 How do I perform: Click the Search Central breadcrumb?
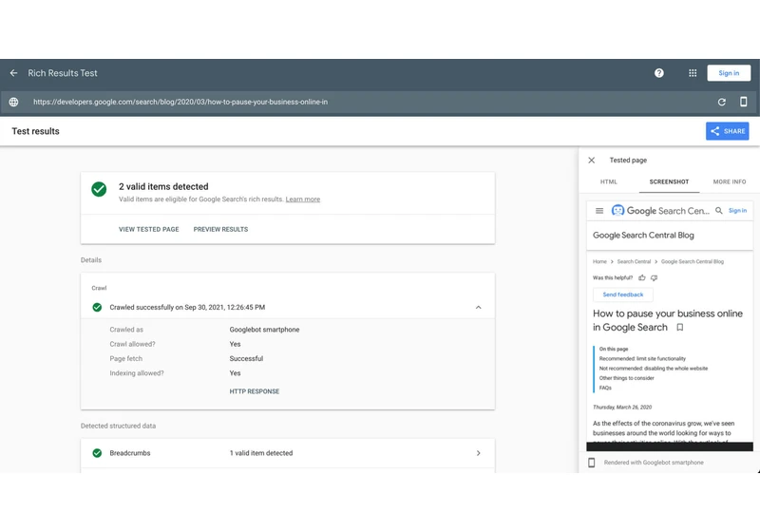tap(634, 261)
